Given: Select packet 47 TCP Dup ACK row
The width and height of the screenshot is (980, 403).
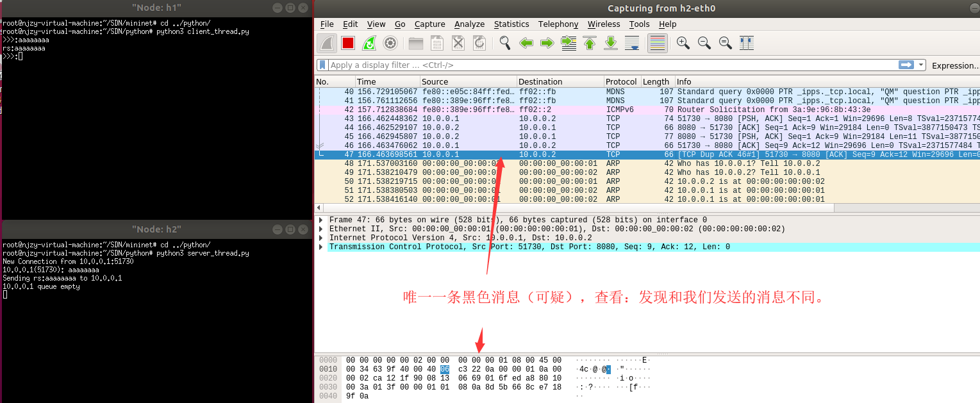Looking at the screenshot, I should coord(647,154).
